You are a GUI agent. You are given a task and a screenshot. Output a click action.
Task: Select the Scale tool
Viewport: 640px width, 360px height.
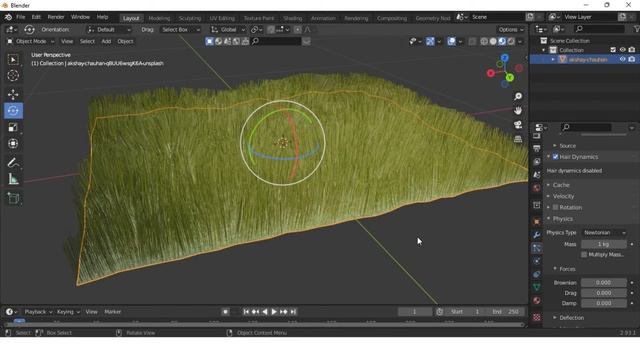click(13, 127)
